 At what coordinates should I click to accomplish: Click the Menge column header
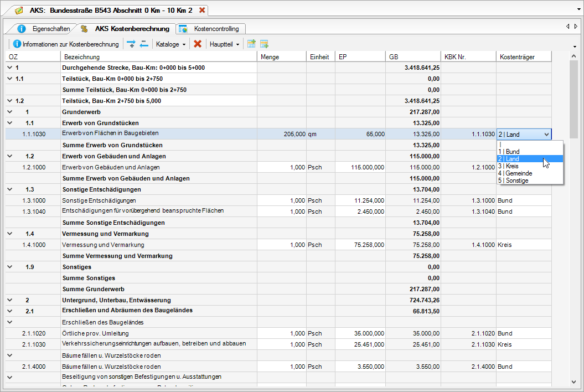(282, 57)
